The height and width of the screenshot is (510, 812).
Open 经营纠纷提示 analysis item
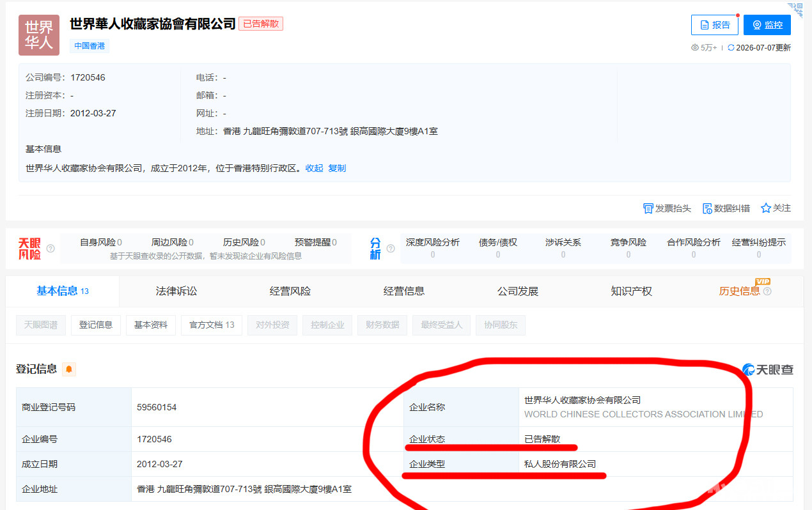[x=759, y=248]
